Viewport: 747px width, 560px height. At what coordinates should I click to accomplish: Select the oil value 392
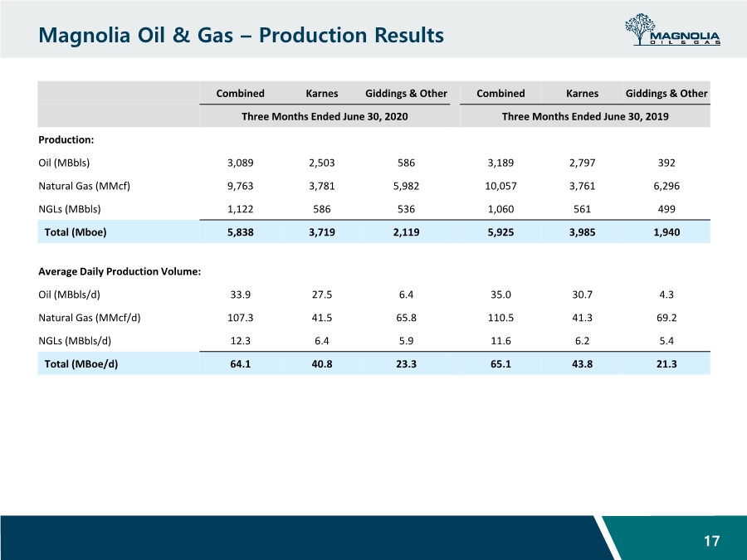pyautogui.click(x=666, y=163)
